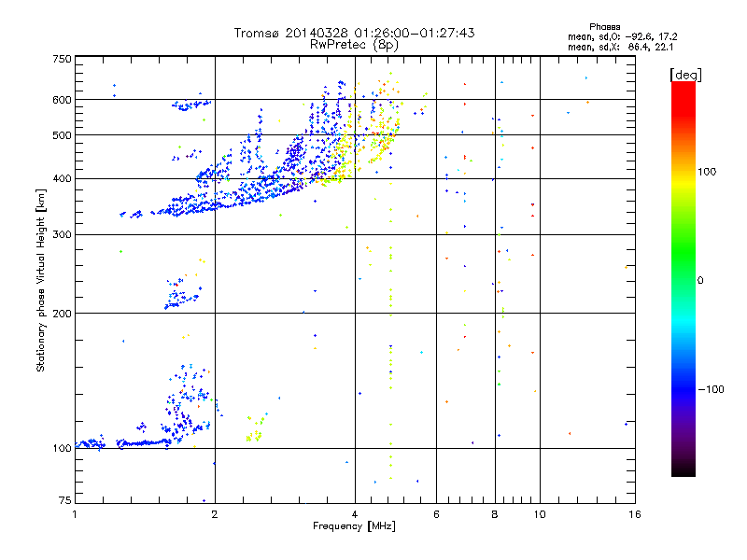Click the "mean, sd,O: -92.6, 17.2" line
The height and width of the screenshot is (560, 747).
pos(622,36)
